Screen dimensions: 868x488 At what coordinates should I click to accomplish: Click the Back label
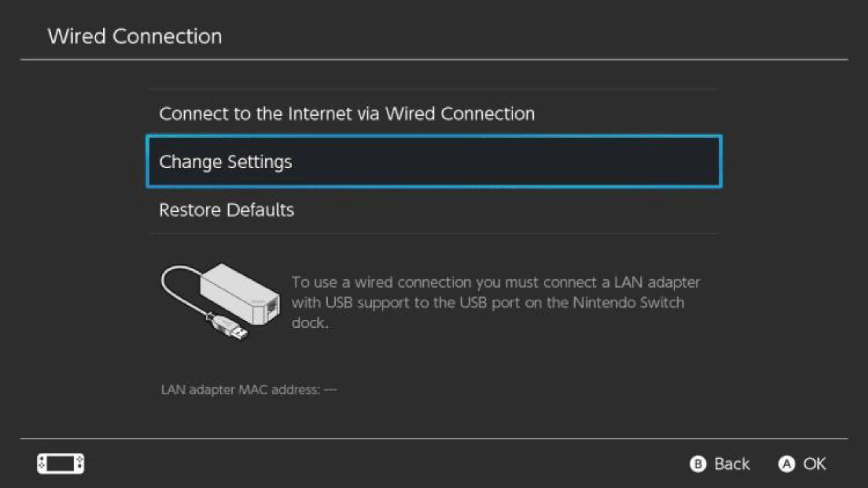pyautogui.click(x=732, y=464)
